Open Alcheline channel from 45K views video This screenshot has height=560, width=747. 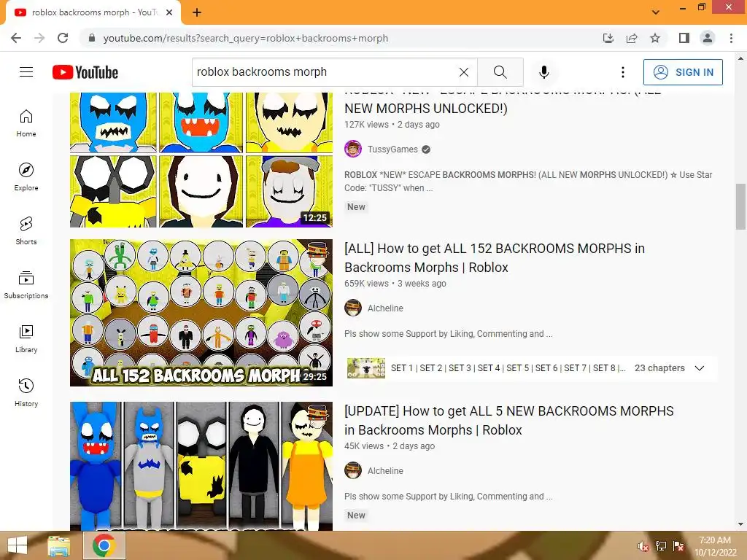(385, 470)
